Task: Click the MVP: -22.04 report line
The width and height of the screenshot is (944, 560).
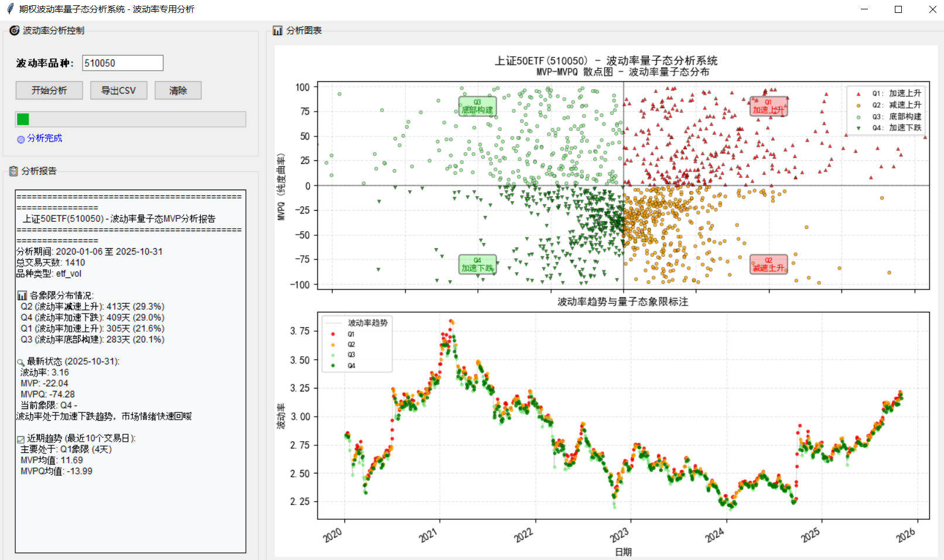Action: tap(45, 383)
